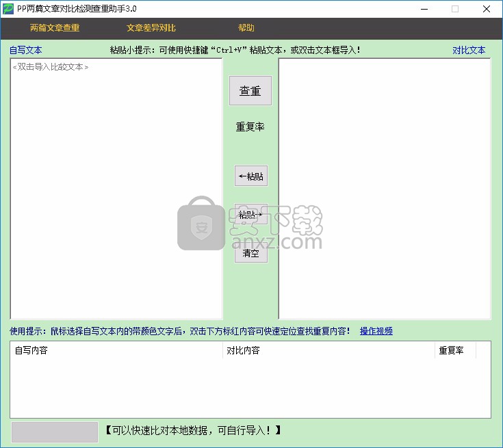The image size is (503, 448).
Task: Click the 自写内容 column header
Action: (x=116, y=350)
